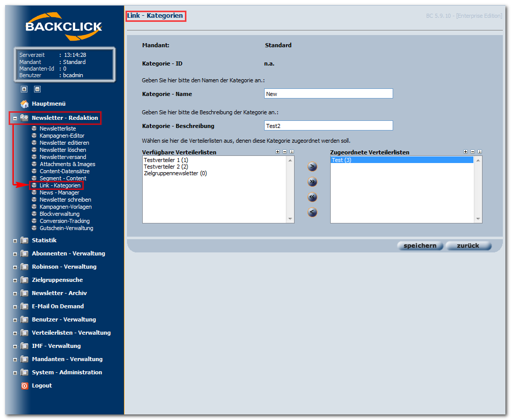Click the single right arrow assign button
This screenshot has width=511, height=420.
(312, 167)
